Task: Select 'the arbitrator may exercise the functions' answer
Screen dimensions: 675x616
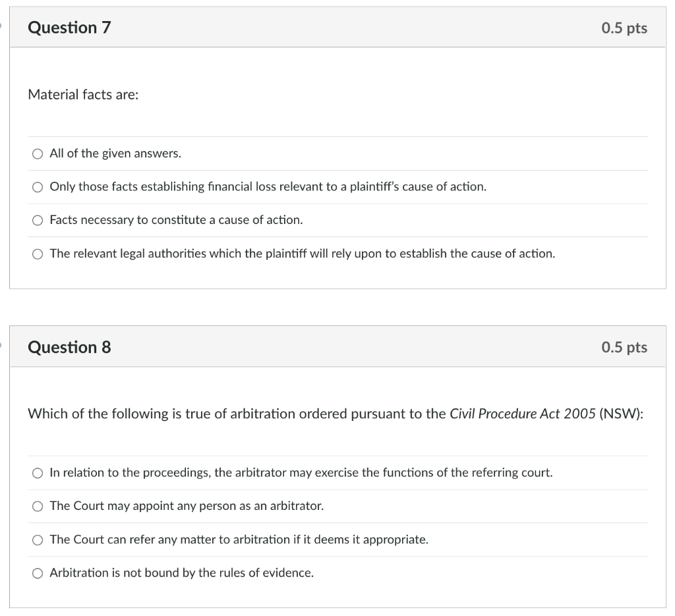Action: pos(38,472)
